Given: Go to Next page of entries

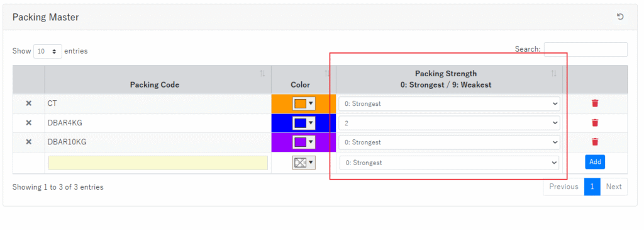Looking at the screenshot, I should click(x=614, y=187).
